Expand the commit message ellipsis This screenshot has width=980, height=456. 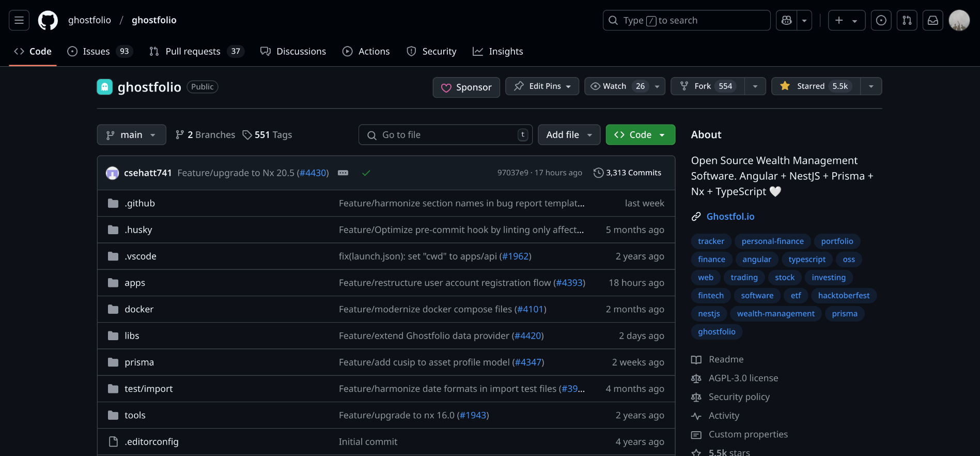pos(343,173)
